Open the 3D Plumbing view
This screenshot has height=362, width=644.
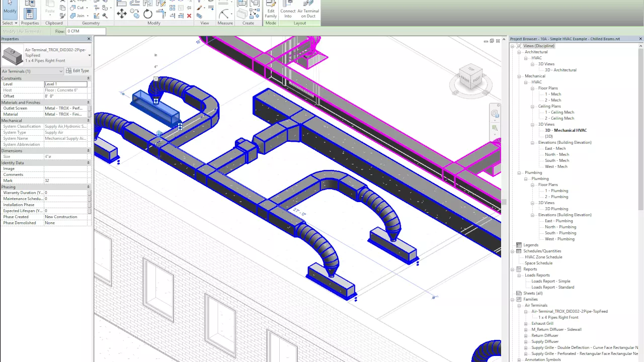[556, 209]
